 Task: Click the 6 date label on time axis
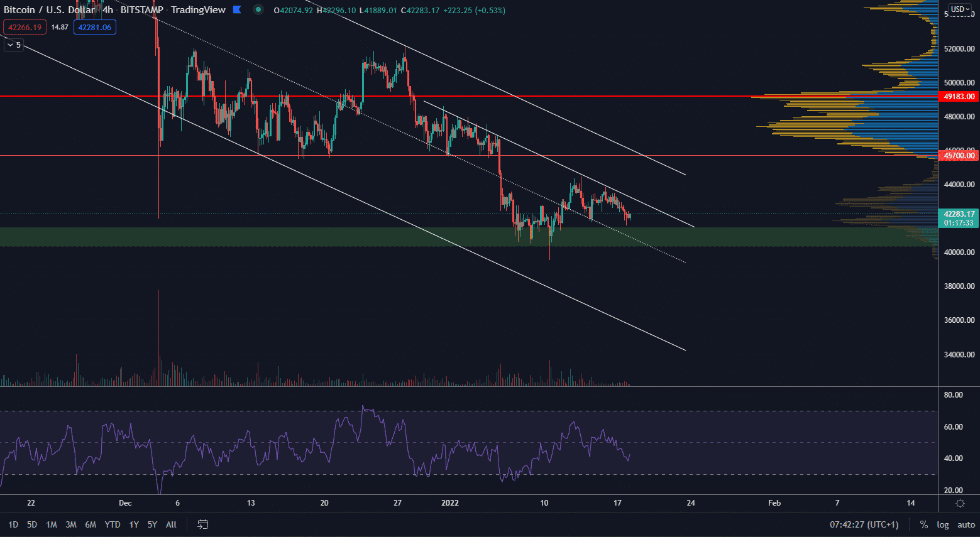pos(178,503)
